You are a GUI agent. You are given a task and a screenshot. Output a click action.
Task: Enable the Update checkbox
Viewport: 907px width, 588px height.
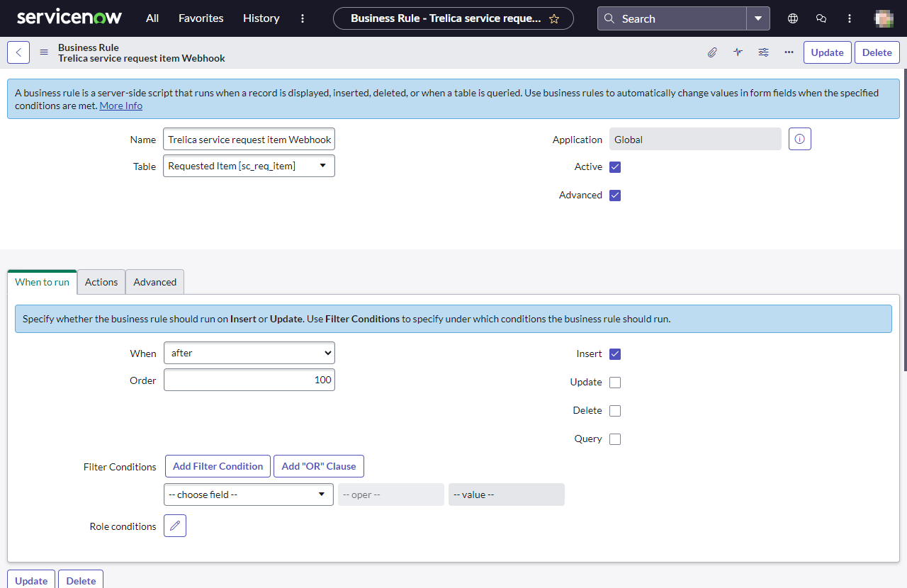[615, 383]
